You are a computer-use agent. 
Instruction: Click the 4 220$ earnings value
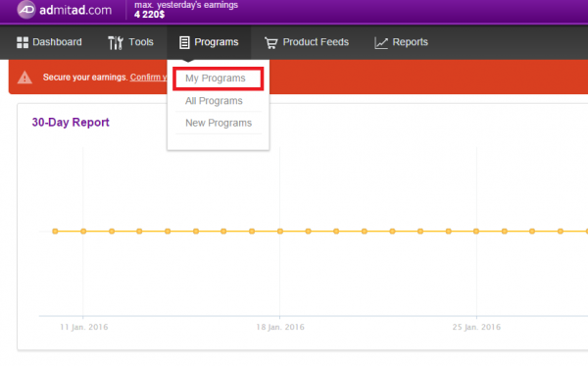(149, 15)
